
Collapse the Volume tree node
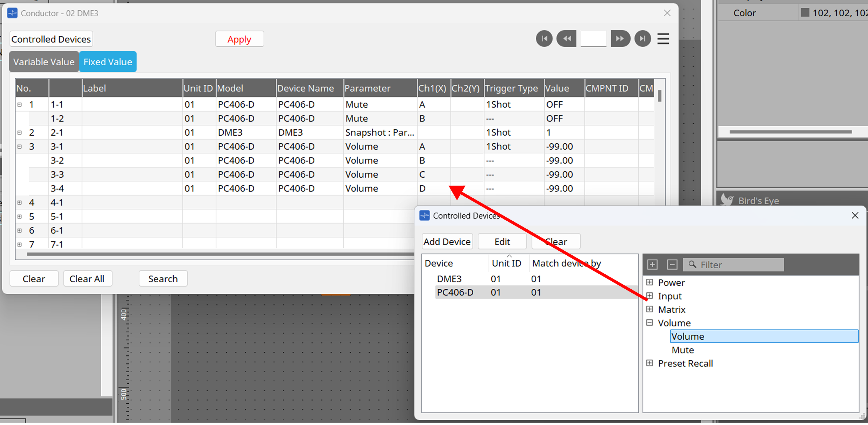(650, 322)
